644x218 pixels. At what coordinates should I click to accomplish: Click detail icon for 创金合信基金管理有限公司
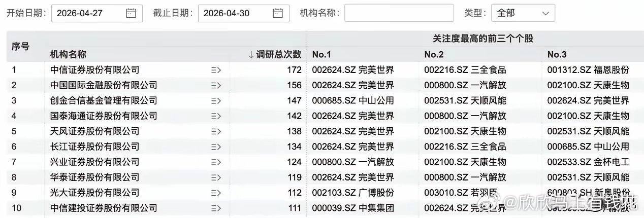(x=216, y=100)
